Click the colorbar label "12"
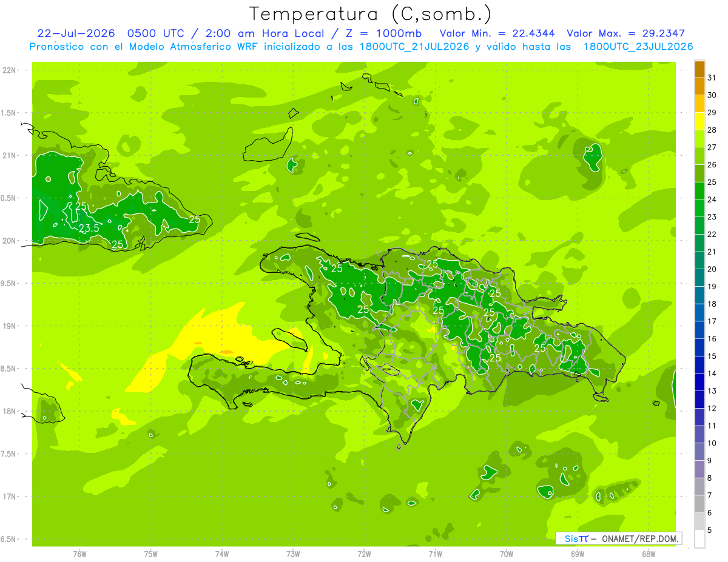Image resolution: width=728 pixels, height=562 pixels. (x=712, y=409)
